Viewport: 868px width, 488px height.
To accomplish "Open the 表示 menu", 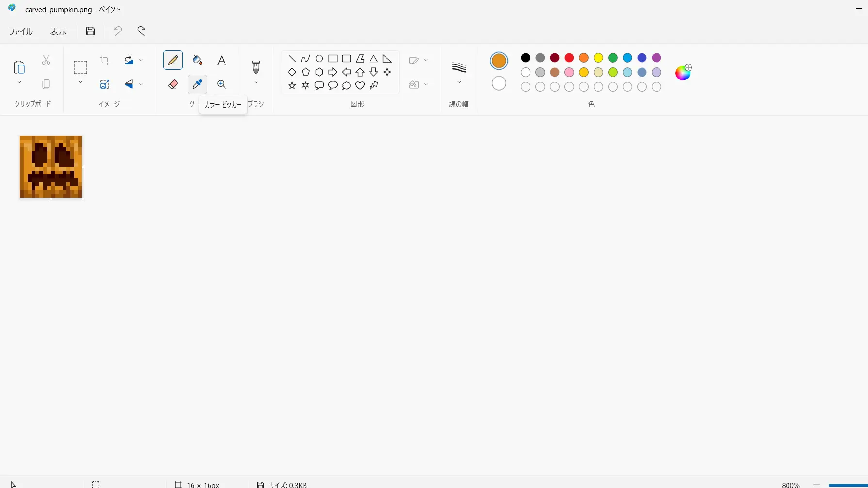I will pos(59,31).
